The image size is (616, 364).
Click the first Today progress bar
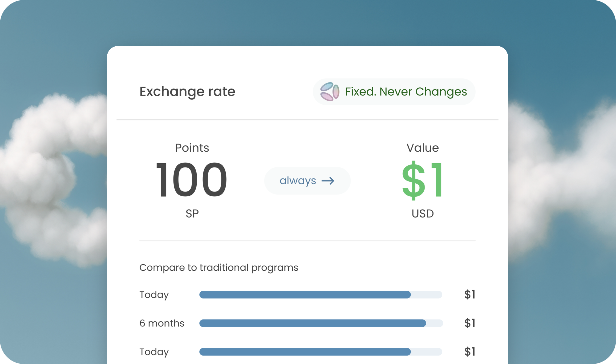(321, 294)
